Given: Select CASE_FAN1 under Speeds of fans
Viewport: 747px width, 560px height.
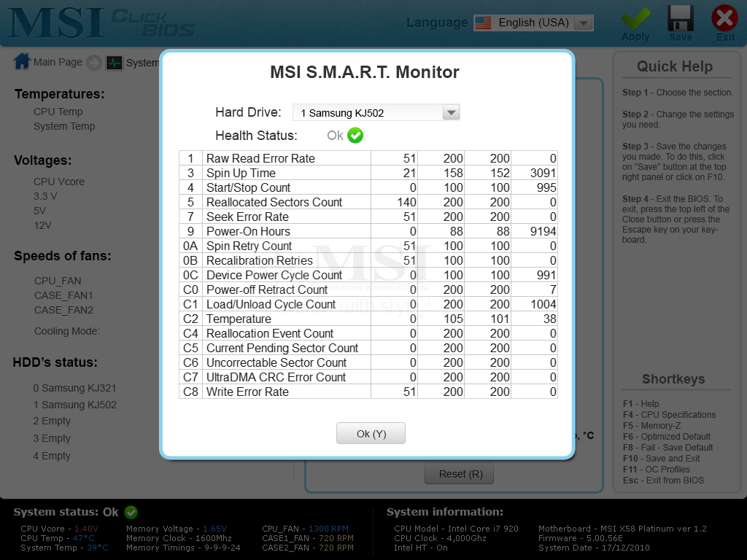Looking at the screenshot, I should 64,295.
